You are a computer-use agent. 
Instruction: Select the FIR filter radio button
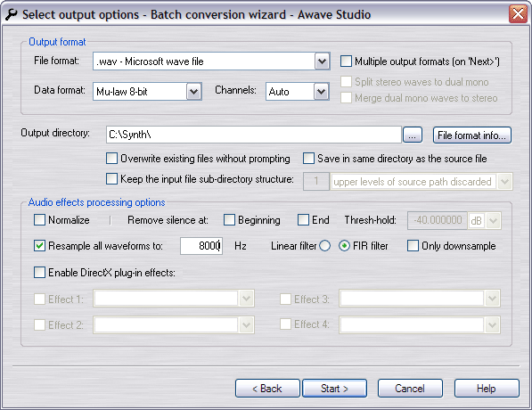click(x=344, y=246)
